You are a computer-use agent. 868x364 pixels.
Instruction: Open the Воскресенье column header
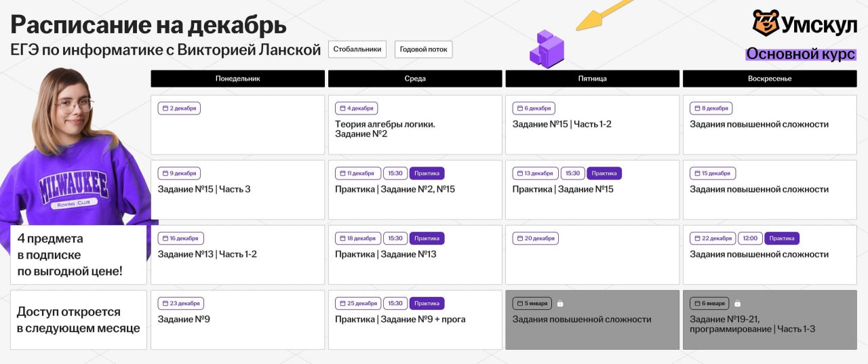pos(770,79)
